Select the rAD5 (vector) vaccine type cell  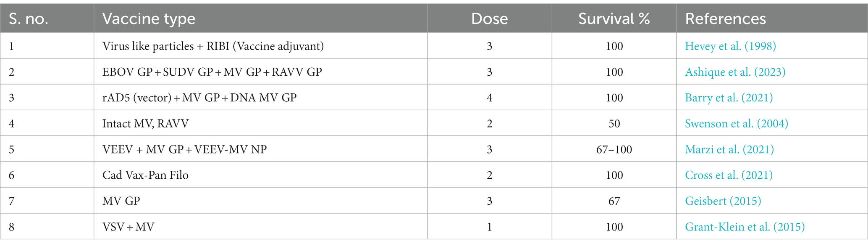click(x=260, y=98)
